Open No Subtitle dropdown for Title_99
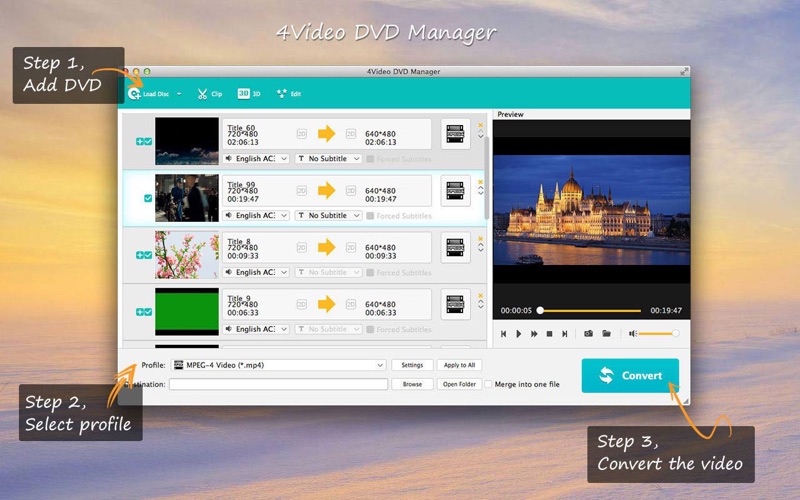The width and height of the screenshot is (800, 500). (329, 215)
